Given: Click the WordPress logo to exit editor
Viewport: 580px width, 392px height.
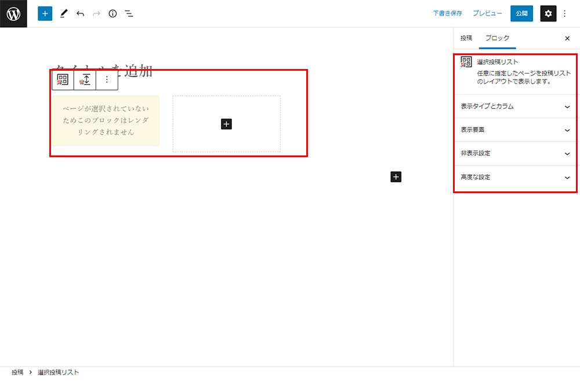Looking at the screenshot, I should point(13,13).
